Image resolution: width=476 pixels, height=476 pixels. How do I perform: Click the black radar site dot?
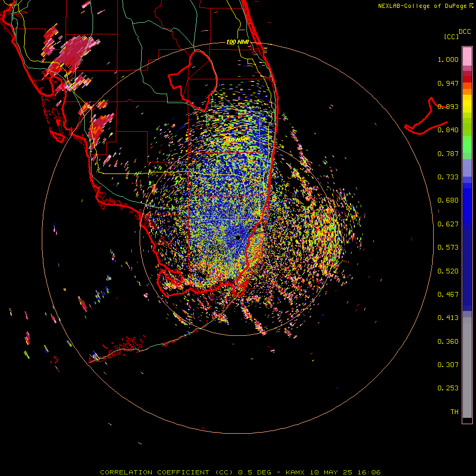[237, 237]
